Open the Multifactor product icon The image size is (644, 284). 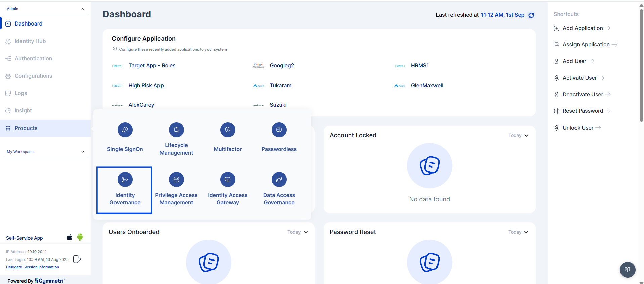228,130
